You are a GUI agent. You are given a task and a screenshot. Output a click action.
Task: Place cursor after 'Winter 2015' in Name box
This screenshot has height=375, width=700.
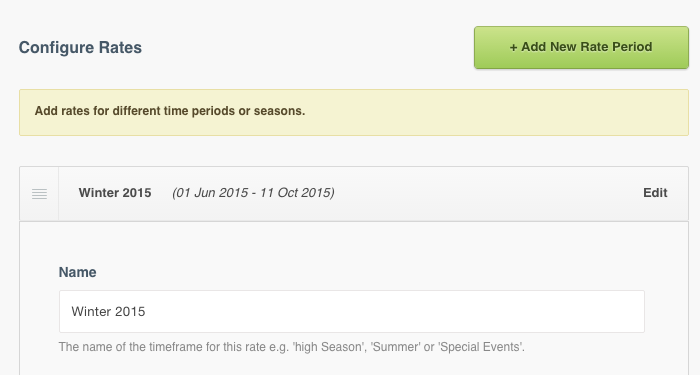coord(146,312)
